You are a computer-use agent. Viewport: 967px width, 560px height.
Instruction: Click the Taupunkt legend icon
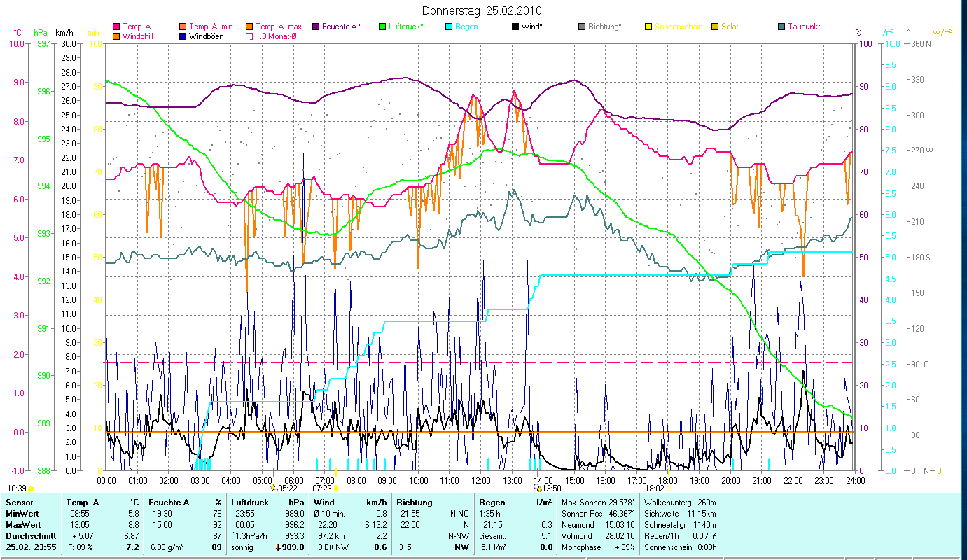click(781, 27)
